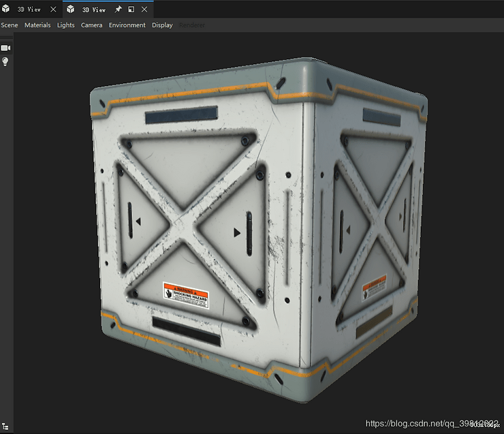Open the Display menu
The image size is (504, 434).
pos(162,25)
